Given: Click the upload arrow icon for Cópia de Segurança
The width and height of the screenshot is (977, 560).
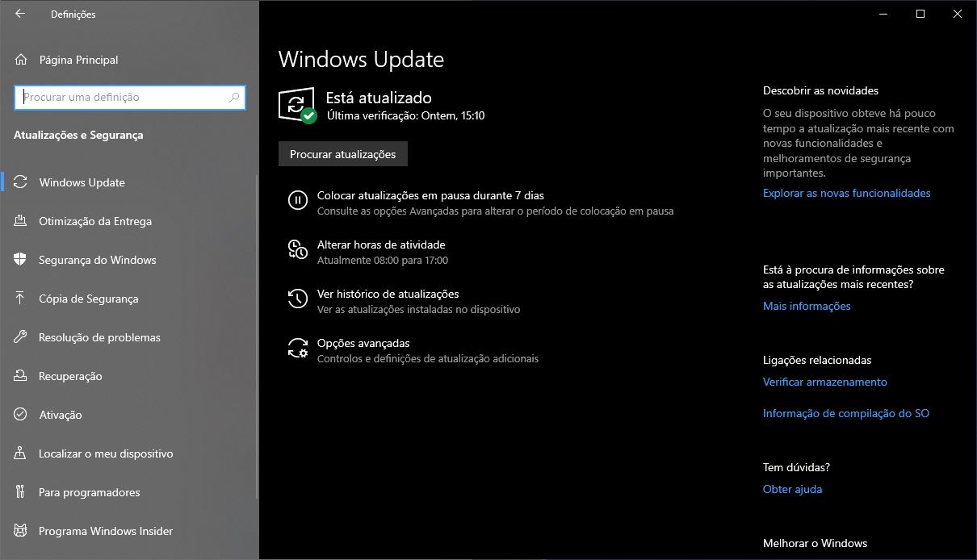Looking at the screenshot, I should click(21, 299).
